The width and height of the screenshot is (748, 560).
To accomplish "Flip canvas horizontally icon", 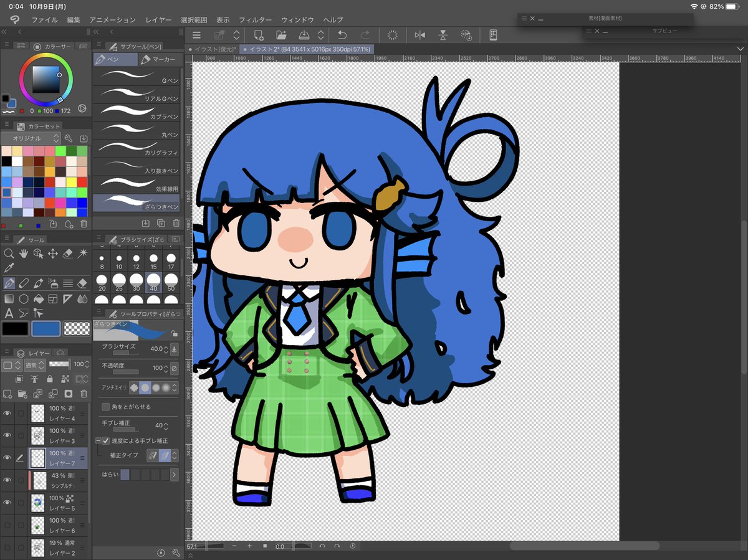I will tap(420, 36).
